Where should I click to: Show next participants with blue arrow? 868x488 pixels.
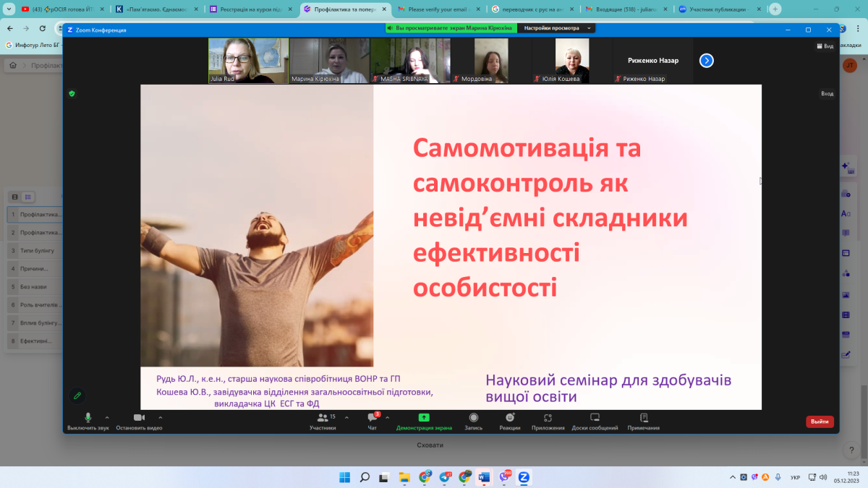click(707, 61)
